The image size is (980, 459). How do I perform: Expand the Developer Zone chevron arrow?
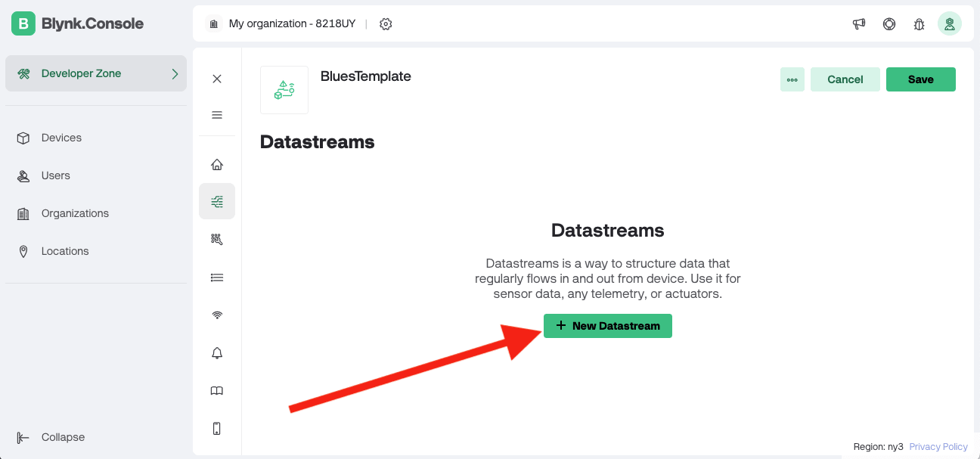(175, 73)
